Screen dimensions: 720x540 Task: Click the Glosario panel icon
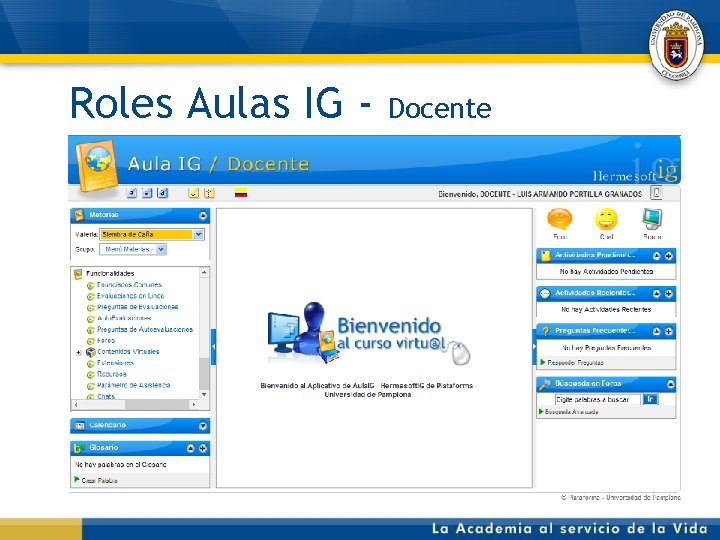(79, 448)
